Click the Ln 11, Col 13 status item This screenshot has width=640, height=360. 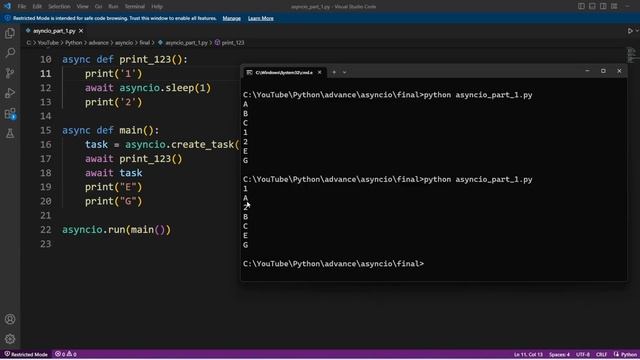(x=528, y=354)
